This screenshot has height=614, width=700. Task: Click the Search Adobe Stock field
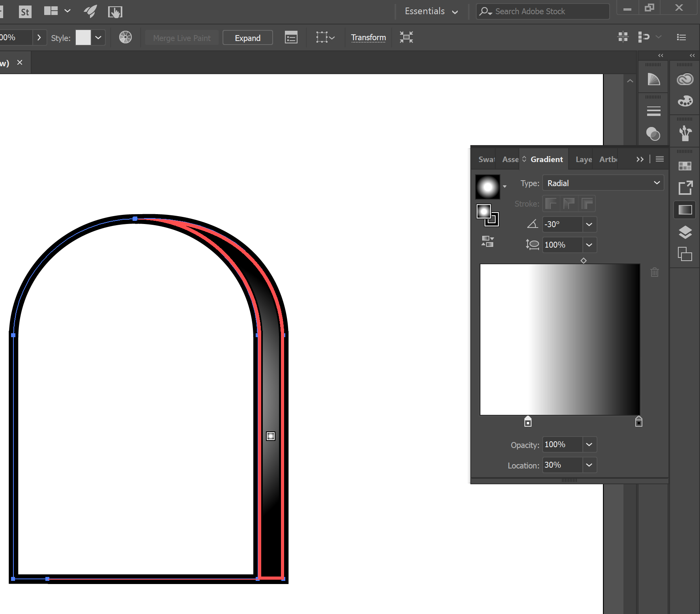543,11
